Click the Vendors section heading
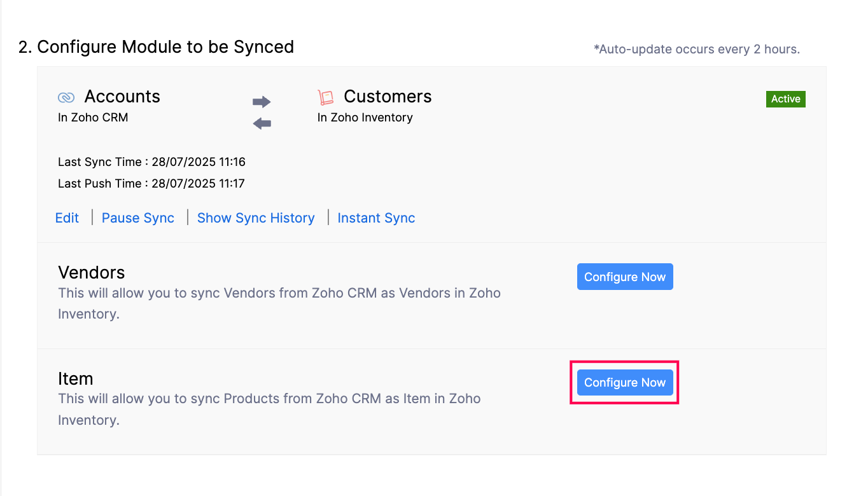Viewport: 868px width, 496px height. tap(91, 272)
